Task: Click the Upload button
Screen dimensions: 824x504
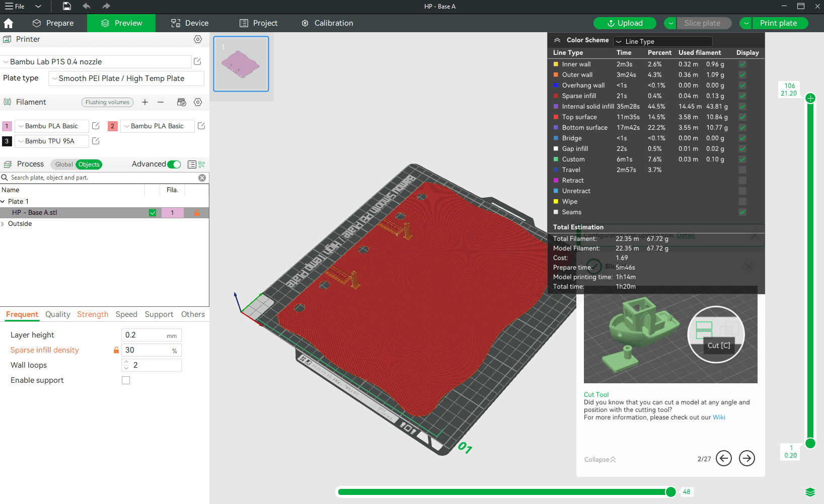Action: coord(625,23)
